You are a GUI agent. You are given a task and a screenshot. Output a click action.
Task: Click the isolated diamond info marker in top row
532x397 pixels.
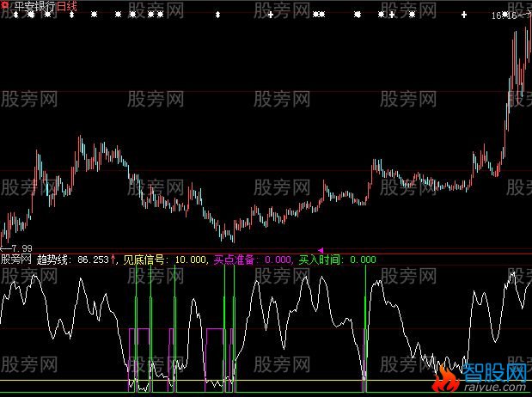pyautogui.click(x=217, y=15)
